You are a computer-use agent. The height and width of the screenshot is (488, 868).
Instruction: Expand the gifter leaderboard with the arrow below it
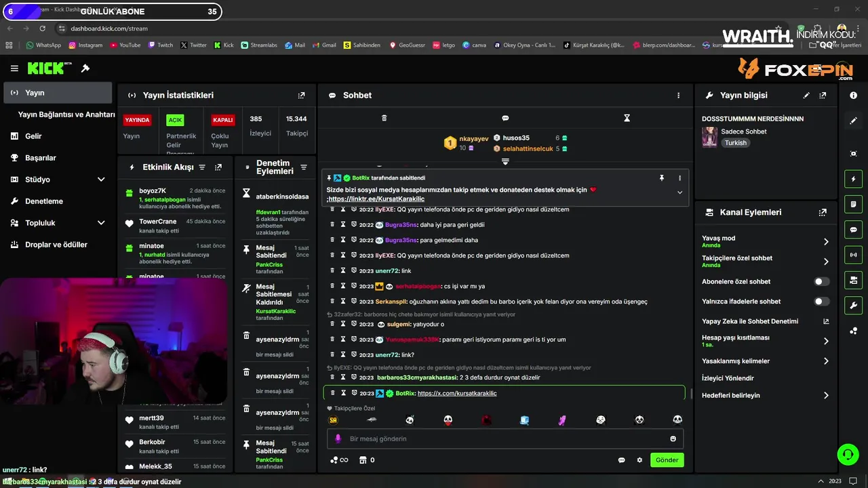[x=505, y=161]
